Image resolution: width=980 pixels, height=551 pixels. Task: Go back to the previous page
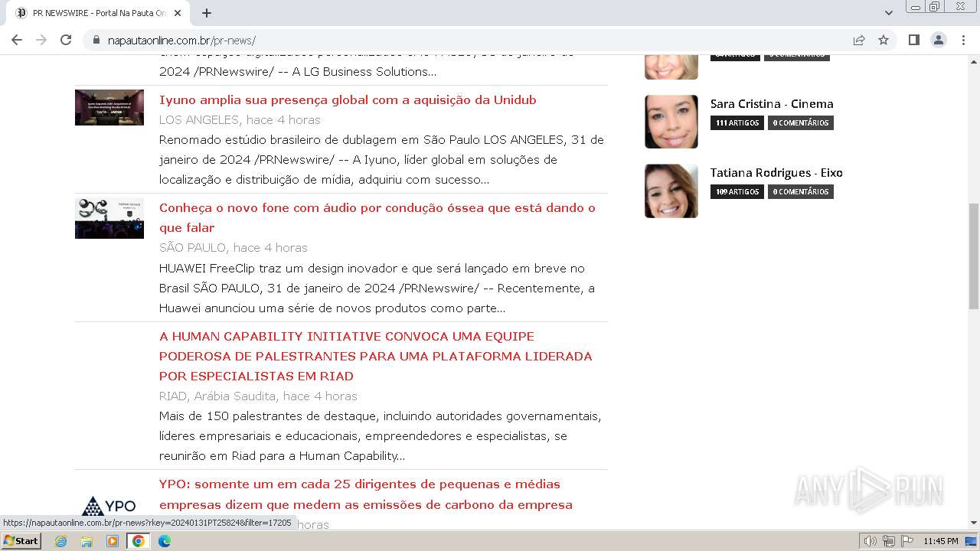(17, 40)
